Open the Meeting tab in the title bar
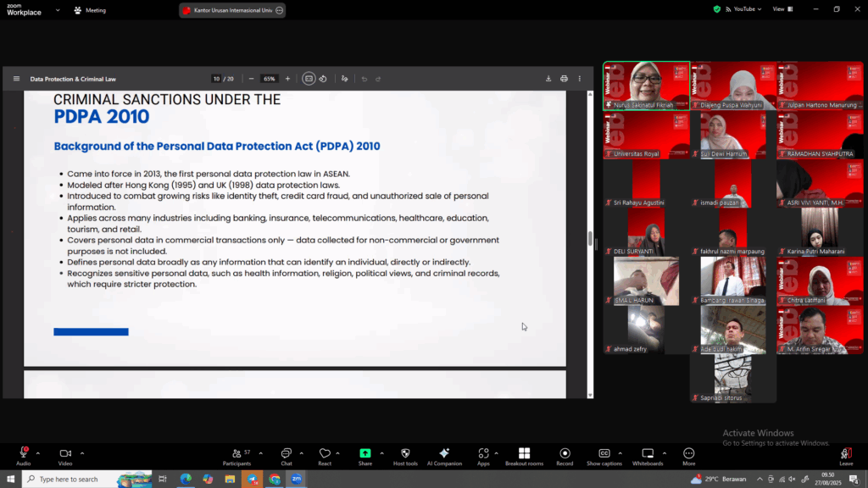This screenshot has height=488, width=868. (90, 10)
